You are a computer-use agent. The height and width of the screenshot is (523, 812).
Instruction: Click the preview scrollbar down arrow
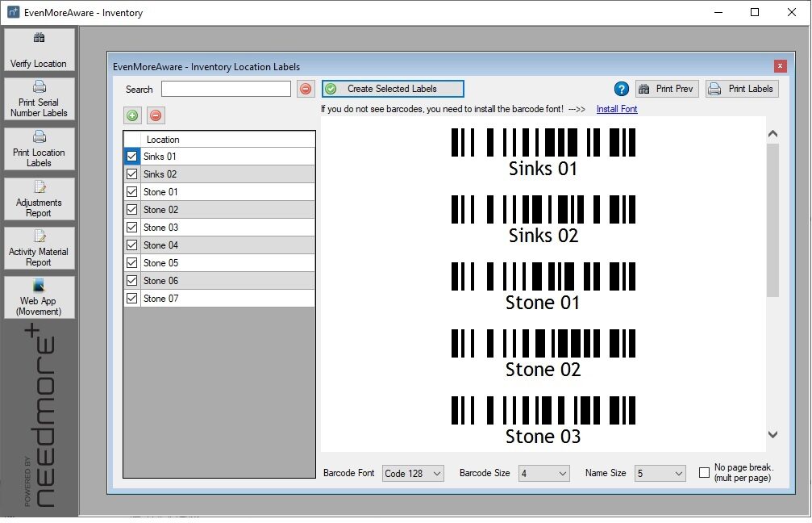click(772, 434)
